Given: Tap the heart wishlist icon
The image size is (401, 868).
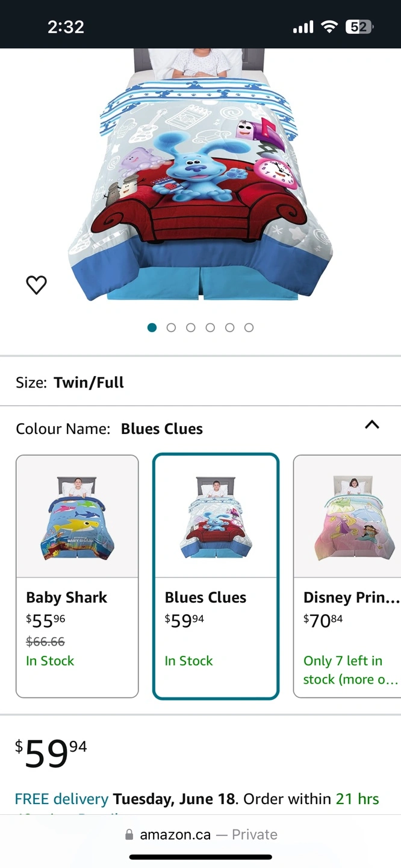Looking at the screenshot, I should (x=37, y=285).
